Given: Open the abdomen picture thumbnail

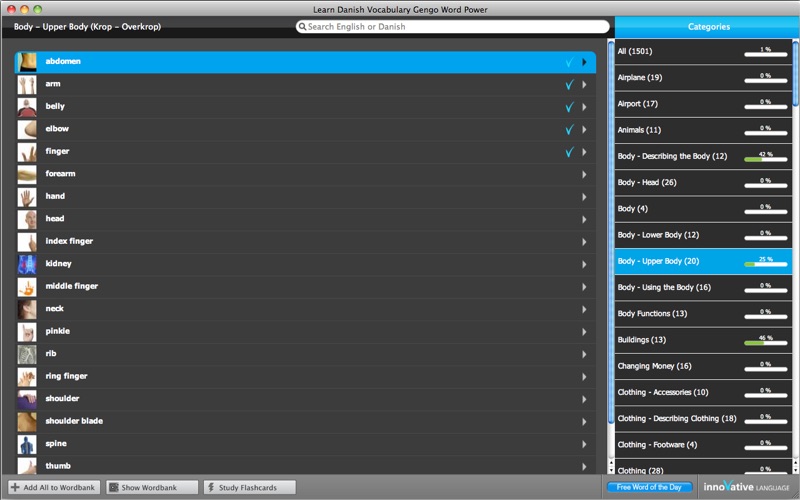Looking at the screenshot, I should [27, 62].
